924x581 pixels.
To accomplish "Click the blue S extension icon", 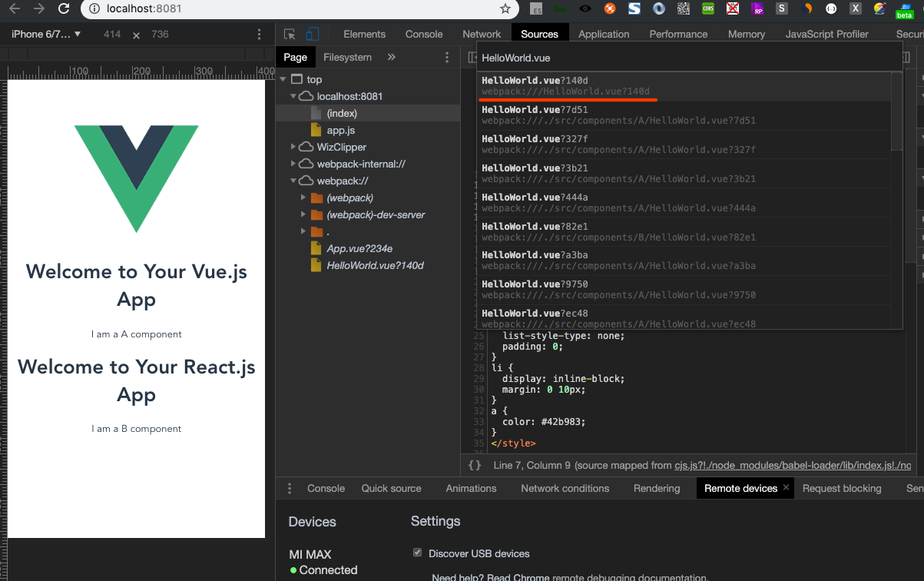I will (634, 9).
